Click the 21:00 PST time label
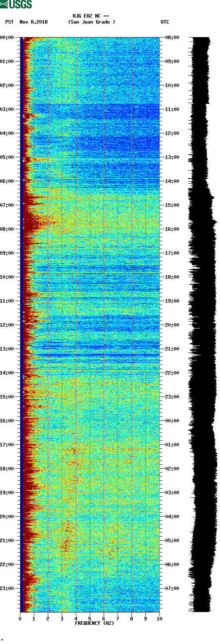 click(7, 541)
